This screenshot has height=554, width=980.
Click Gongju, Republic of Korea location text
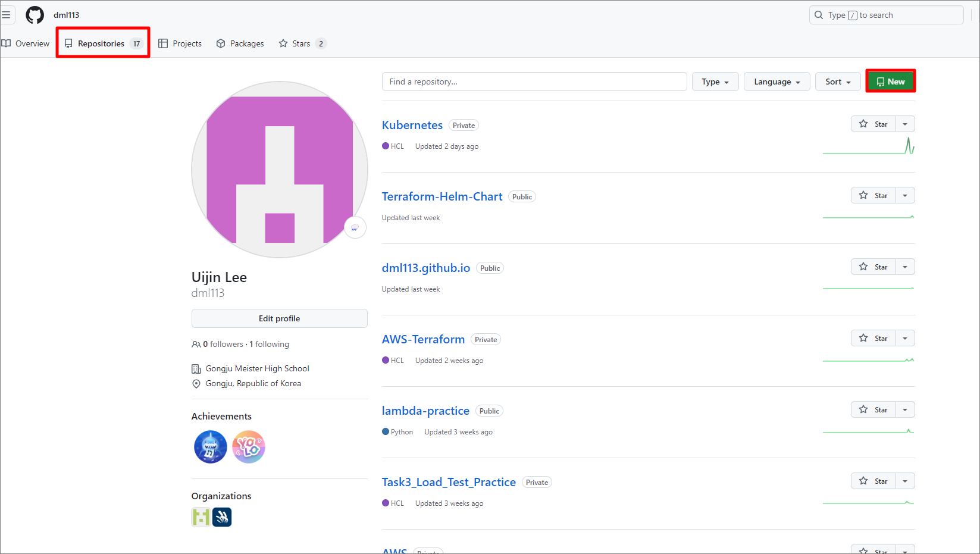tap(253, 383)
